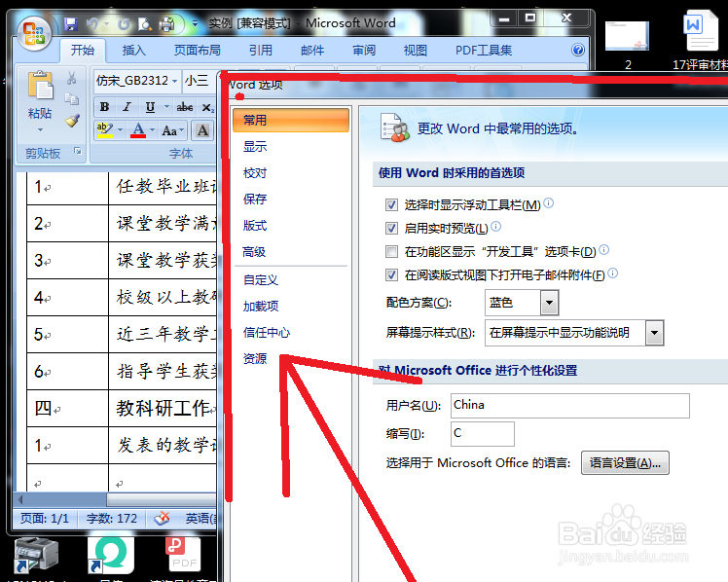Click the Redo quick access icon
Viewport: 728px width, 582px height.
124,23
